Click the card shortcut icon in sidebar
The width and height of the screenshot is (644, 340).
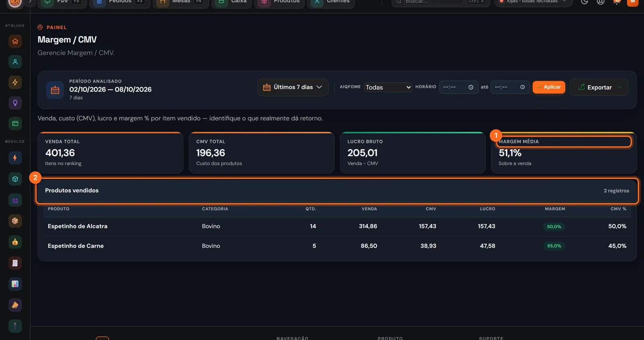[x=15, y=123]
